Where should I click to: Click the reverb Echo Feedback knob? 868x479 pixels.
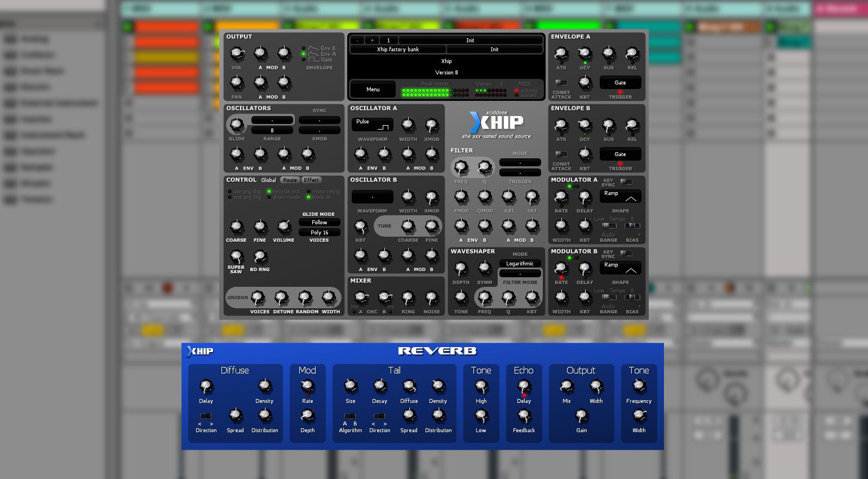point(524,416)
